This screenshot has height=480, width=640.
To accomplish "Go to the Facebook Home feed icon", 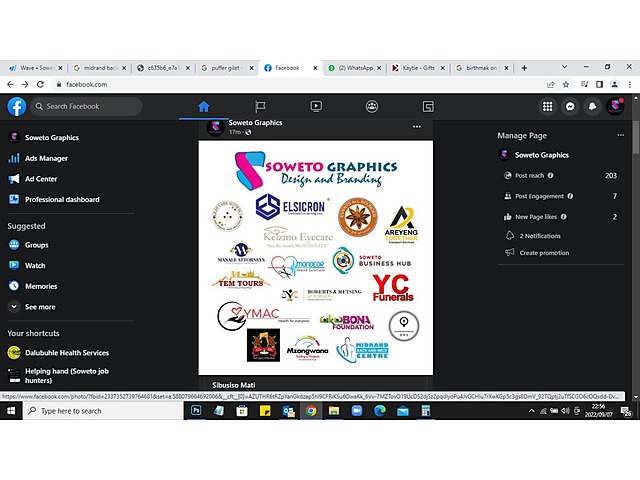I will tap(204, 106).
